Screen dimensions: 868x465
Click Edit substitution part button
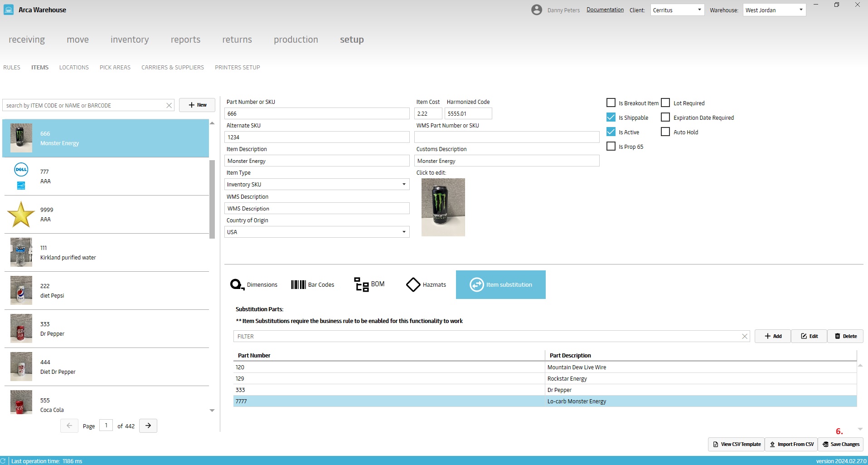pyautogui.click(x=809, y=336)
